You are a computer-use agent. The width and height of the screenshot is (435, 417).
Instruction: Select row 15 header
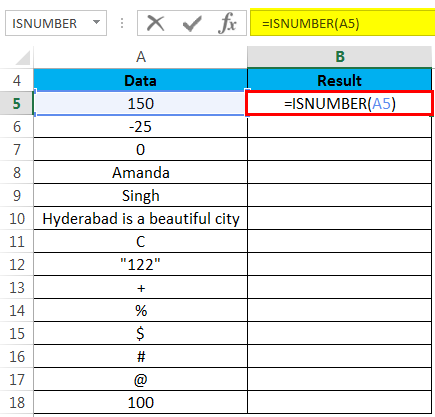pos(17,333)
